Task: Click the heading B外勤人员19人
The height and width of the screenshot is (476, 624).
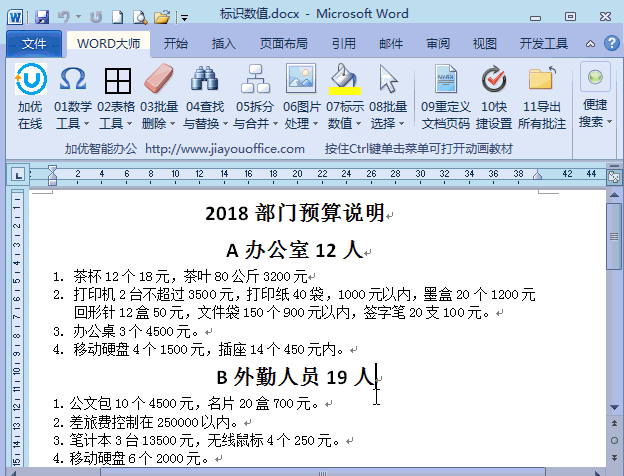Action: click(x=295, y=377)
